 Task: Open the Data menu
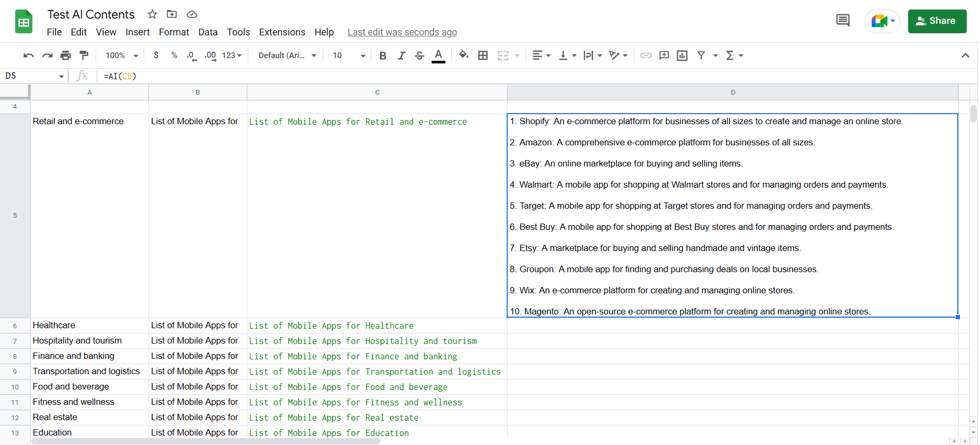pyautogui.click(x=208, y=32)
